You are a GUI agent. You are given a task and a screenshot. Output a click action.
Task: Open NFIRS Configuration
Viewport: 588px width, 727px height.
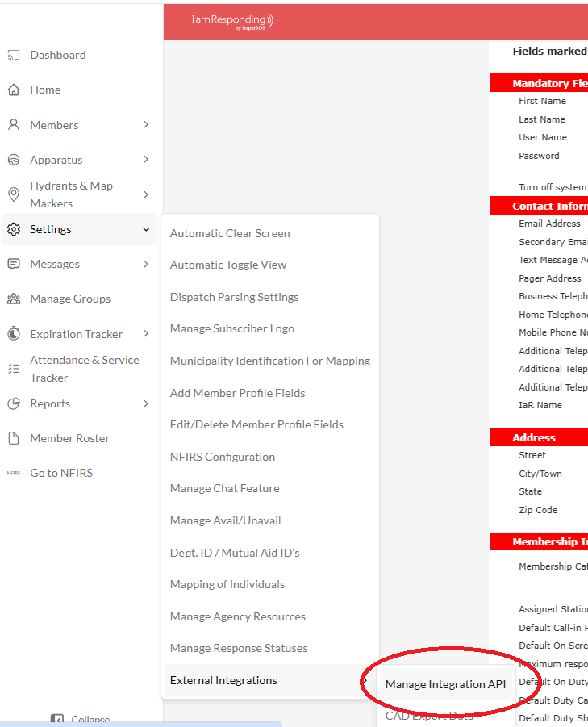[223, 458]
